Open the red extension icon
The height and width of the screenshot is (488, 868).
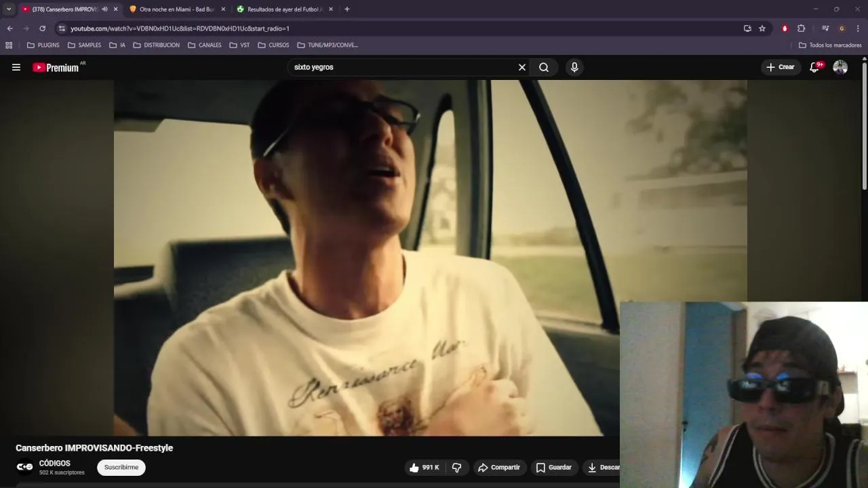[x=785, y=28]
